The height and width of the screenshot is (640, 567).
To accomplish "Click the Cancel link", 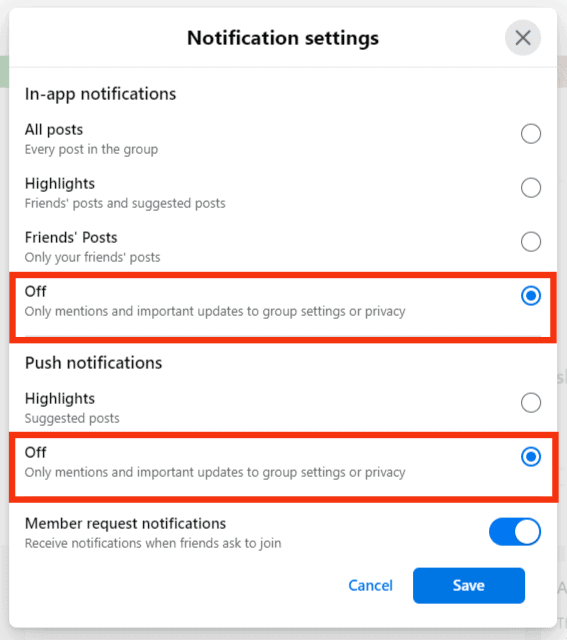I will click(x=370, y=586).
